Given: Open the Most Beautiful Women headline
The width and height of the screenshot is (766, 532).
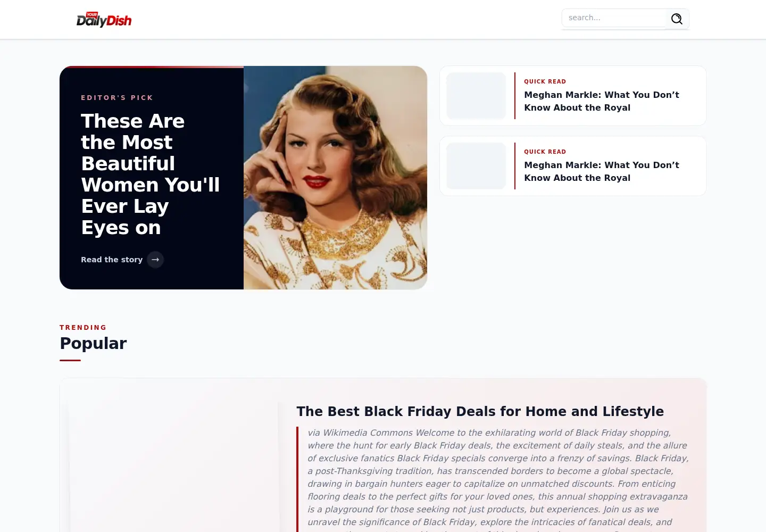Looking at the screenshot, I should (151, 174).
